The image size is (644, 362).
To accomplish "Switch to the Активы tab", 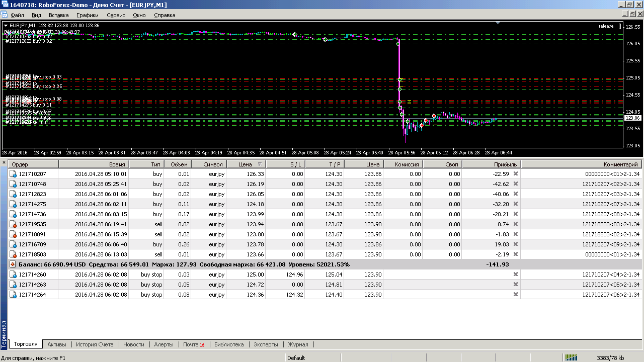I will click(56, 344).
